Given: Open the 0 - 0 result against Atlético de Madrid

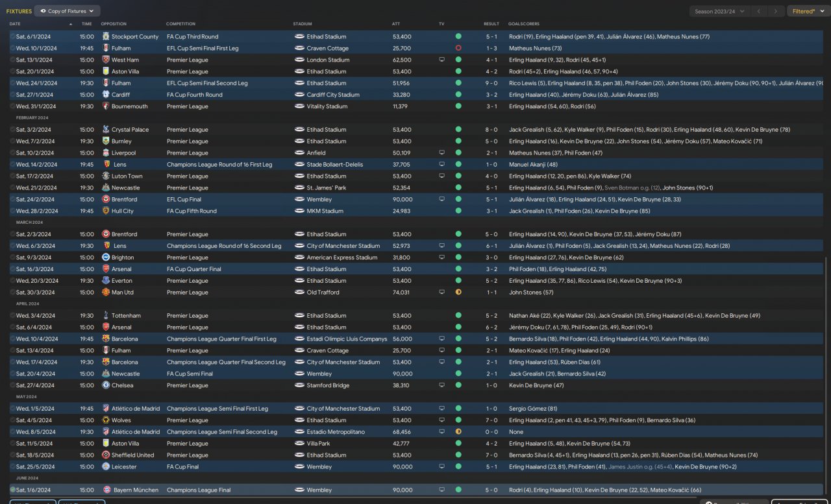Looking at the screenshot, I should click(x=491, y=432).
